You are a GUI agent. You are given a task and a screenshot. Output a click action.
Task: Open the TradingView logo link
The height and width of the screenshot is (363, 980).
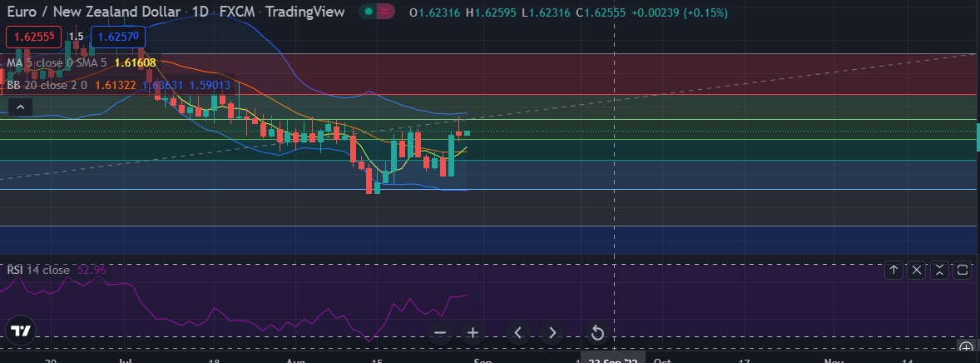point(20,331)
